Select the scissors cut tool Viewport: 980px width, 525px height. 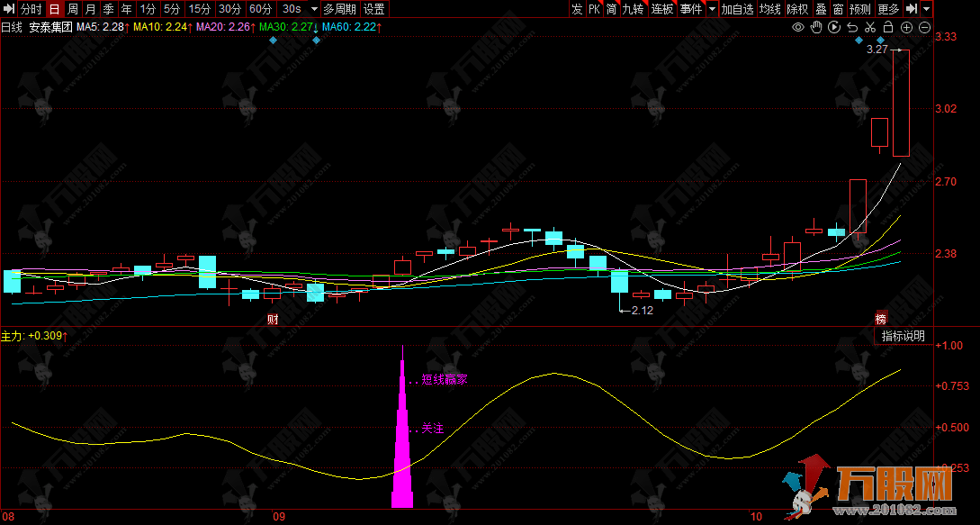[870, 28]
